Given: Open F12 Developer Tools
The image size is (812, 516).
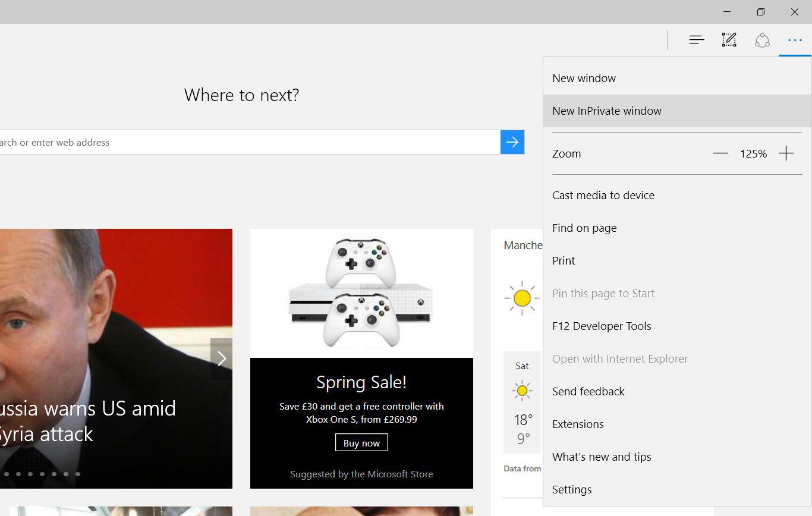Looking at the screenshot, I should click(x=677, y=326).
